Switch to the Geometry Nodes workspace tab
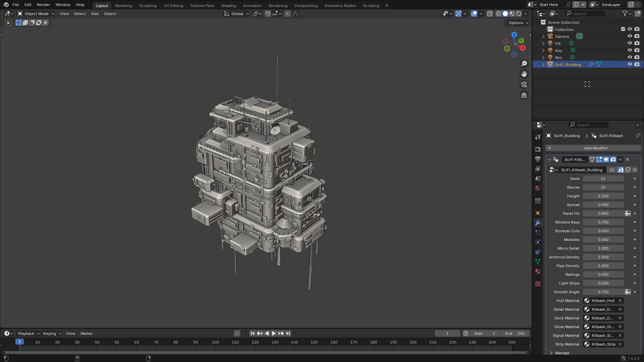This screenshot has width=644, height=362. click(340, 5)
